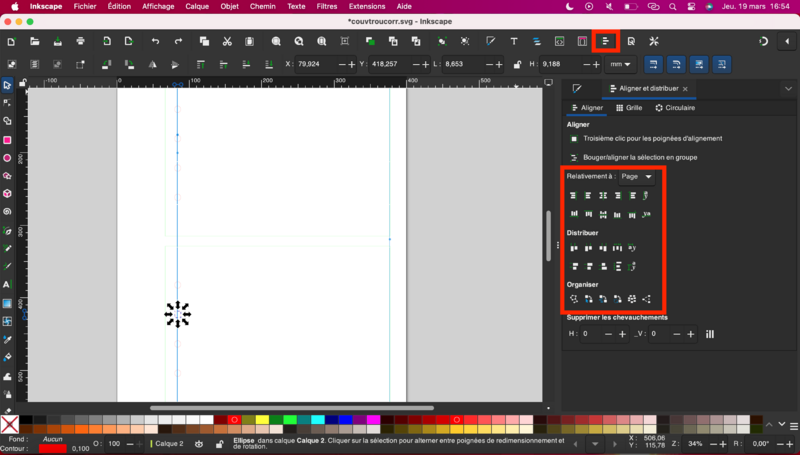Click the Undo arrow icon
The image size is (800, 455).
point(155,41)
